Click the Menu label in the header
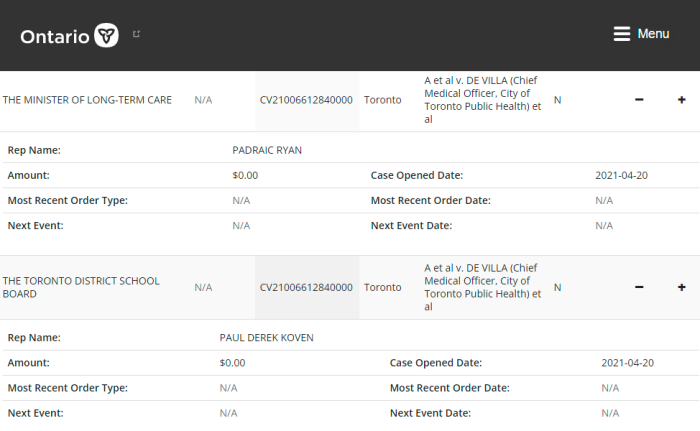This screenshot has width=700, height=431. (653, 34)
